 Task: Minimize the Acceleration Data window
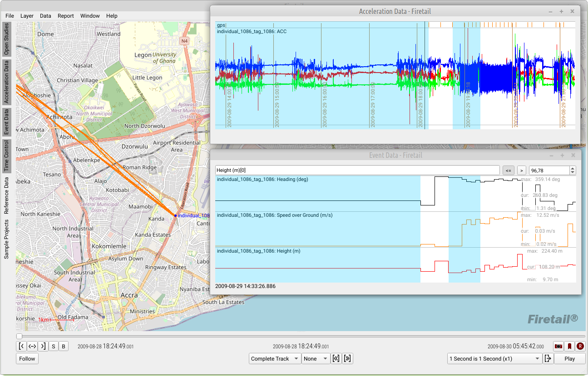[550, 11]
